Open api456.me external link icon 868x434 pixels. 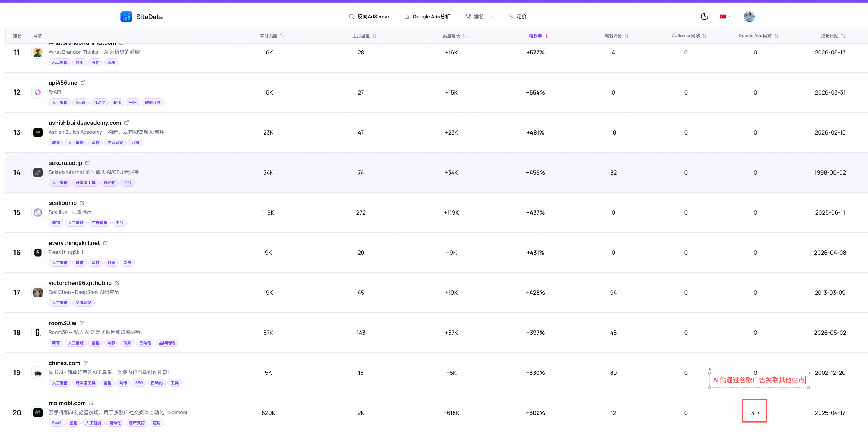83,83
